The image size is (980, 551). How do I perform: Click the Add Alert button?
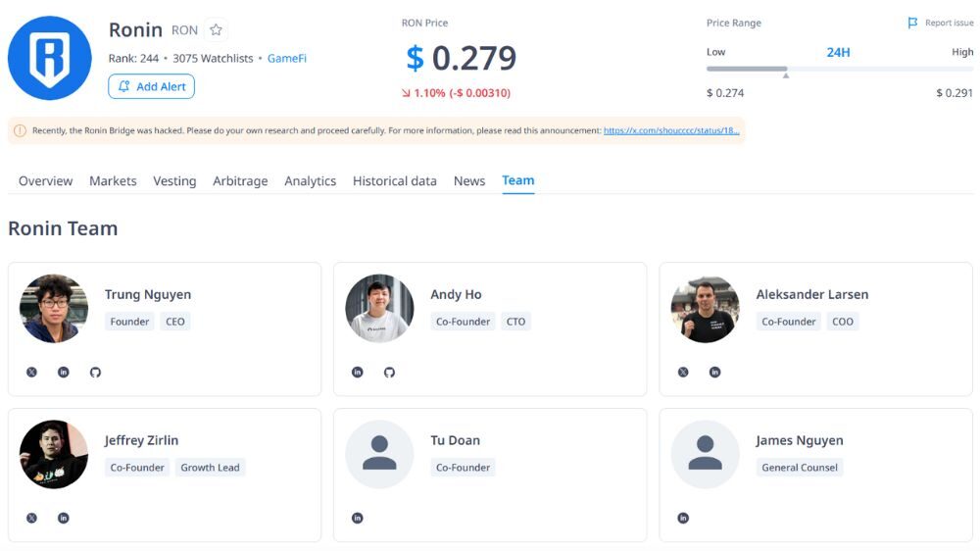152,86
